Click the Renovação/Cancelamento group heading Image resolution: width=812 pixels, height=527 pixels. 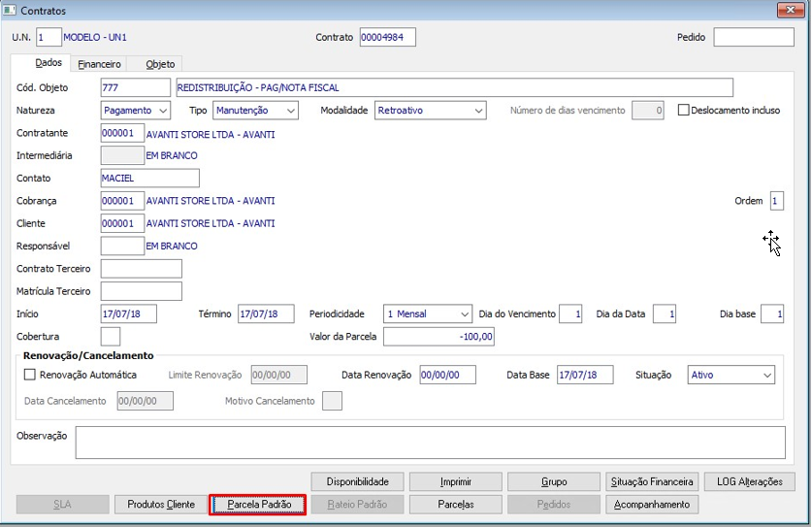tap(88, 355)
